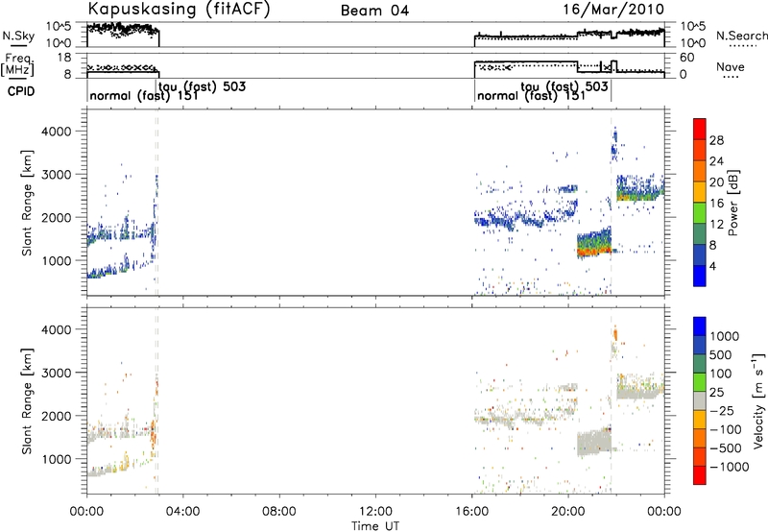768x532 pixels.
Task: Click the "1000" tick on Velocity color bar
Action: (x=725, y=336)
